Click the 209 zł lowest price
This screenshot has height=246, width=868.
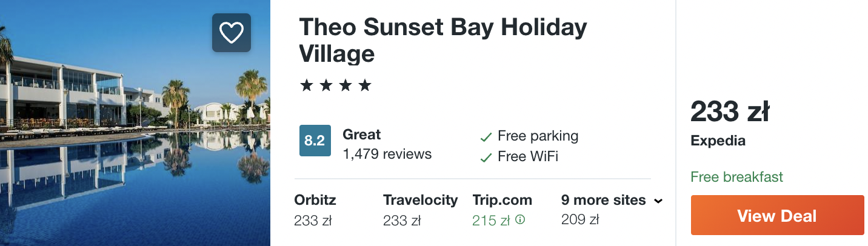[580, 219]
